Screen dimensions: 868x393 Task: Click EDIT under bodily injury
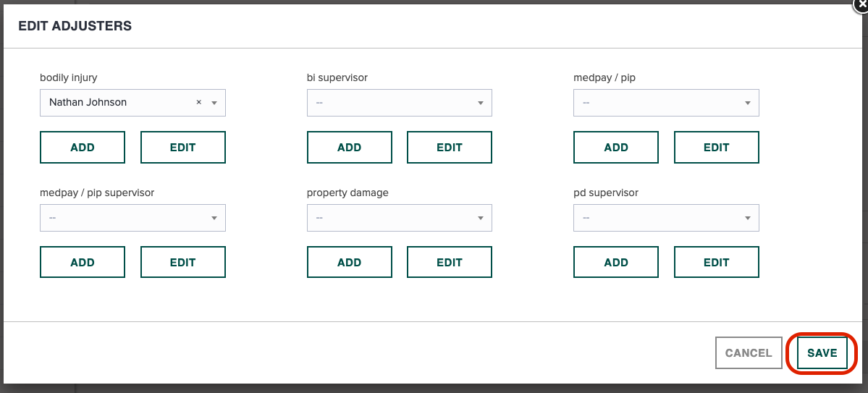click(182, 147)
